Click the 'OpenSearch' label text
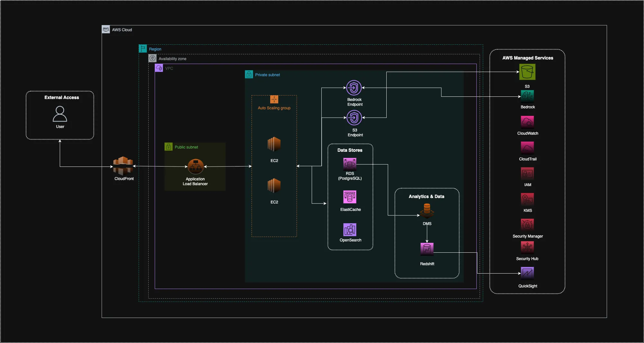644x343 pixels. pos(350,240)
